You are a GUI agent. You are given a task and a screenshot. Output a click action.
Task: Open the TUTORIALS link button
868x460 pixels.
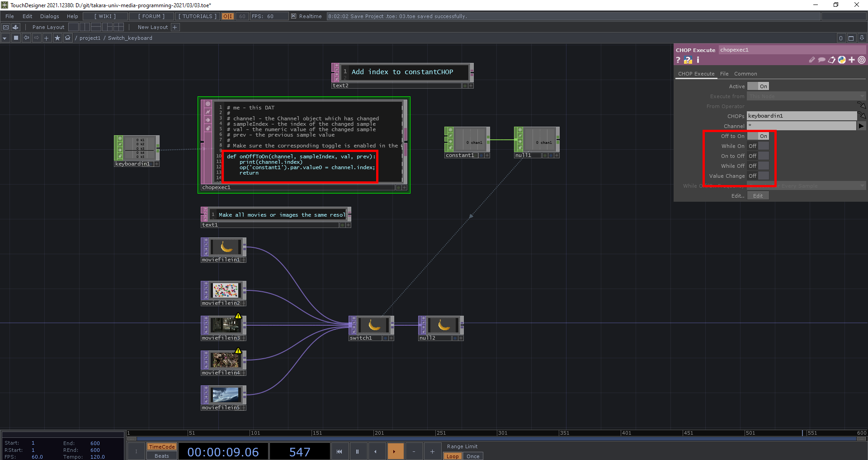(x=197, y=16)
